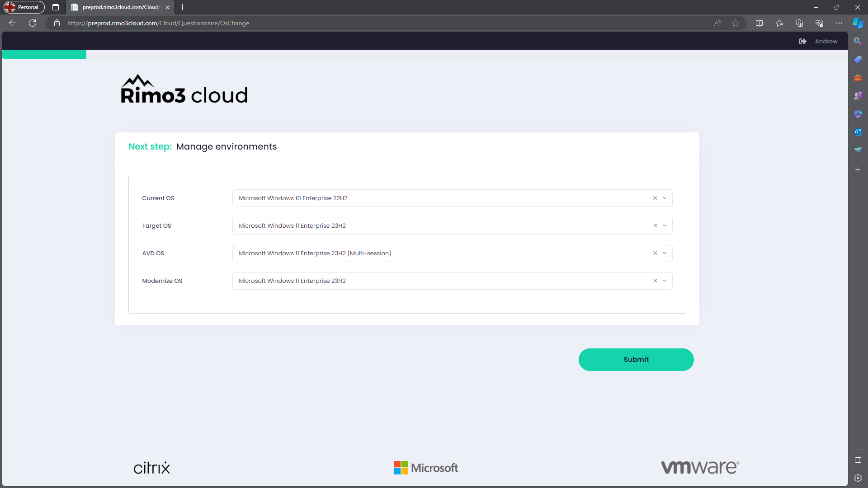Refresh the current page
Image resolution: width=868 pixels, height=488 pixels.
33,23
